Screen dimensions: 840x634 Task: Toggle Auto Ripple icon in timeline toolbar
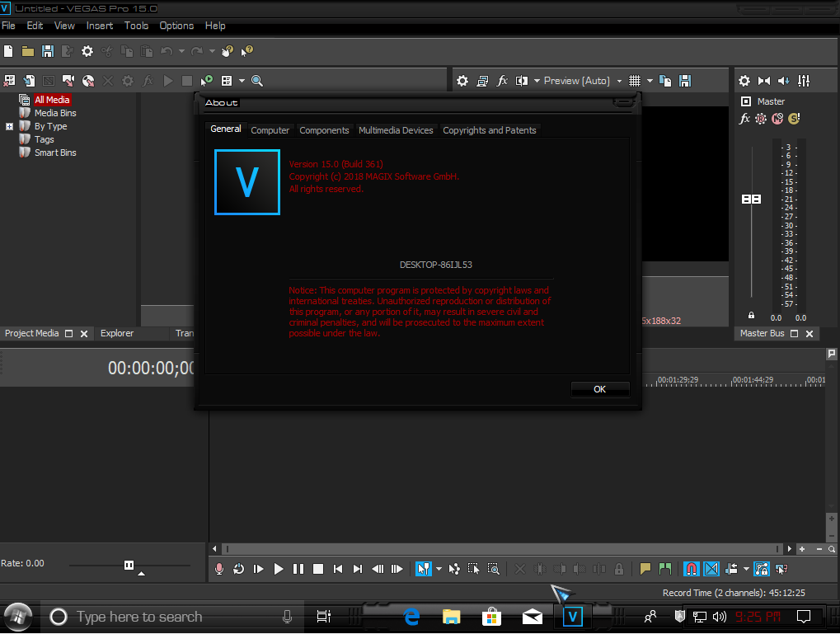pyautogui.click(x=731, y=569)
